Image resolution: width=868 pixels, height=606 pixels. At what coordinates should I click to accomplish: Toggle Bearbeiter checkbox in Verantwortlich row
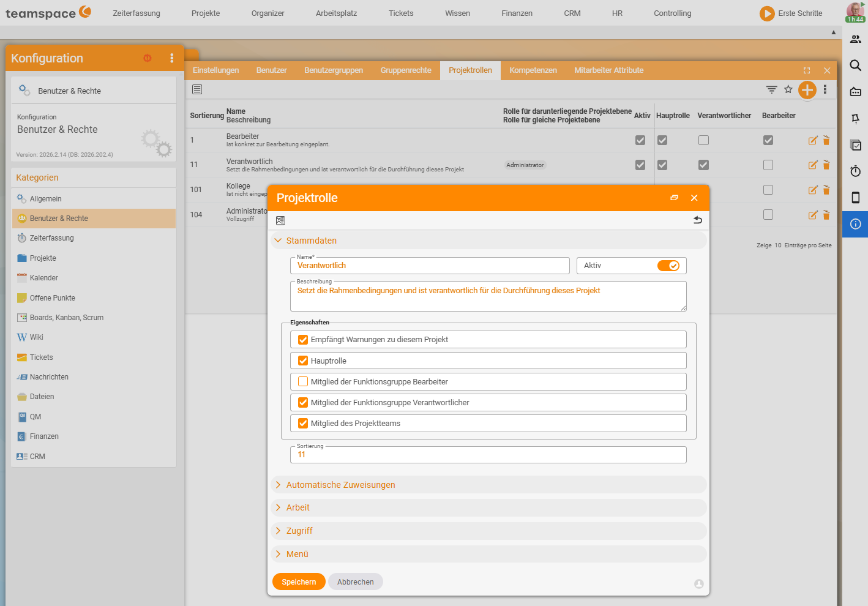[x=768, y=165]
